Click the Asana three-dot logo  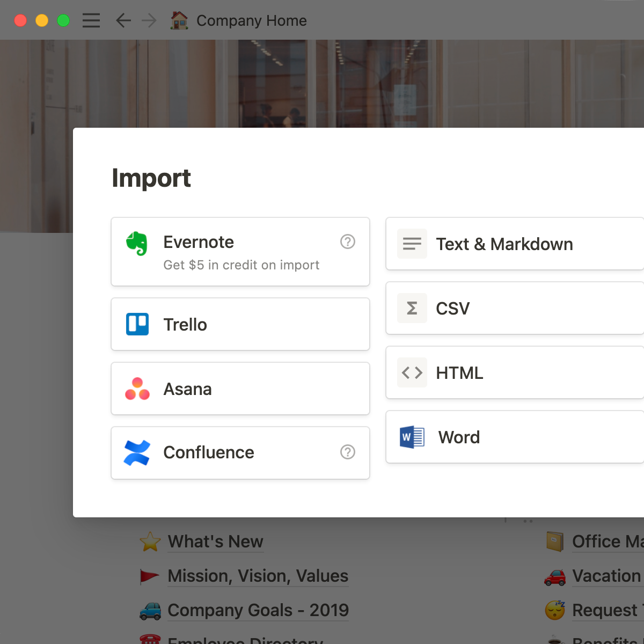(x=137, y=389)
